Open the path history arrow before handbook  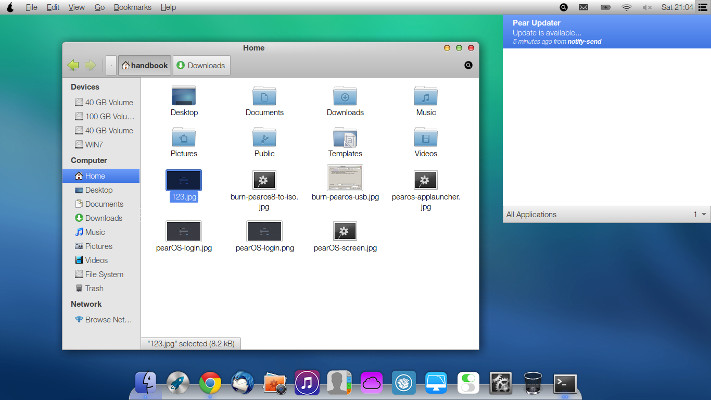(x=110, y=66)
